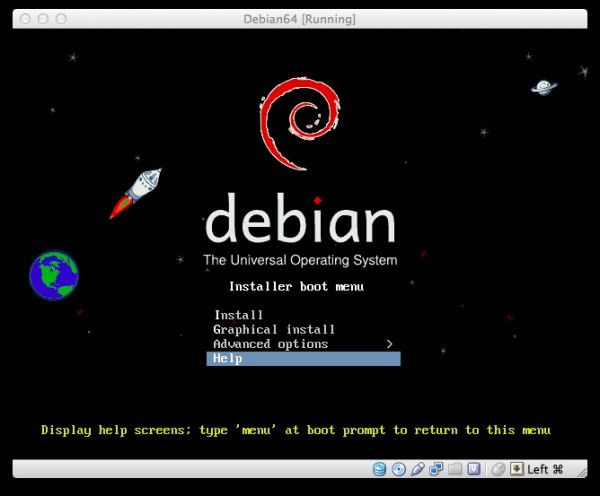This screenshot has height=496, width=600.
Task: Zoom the Debian64 VM window
Action: pos(61,19)
